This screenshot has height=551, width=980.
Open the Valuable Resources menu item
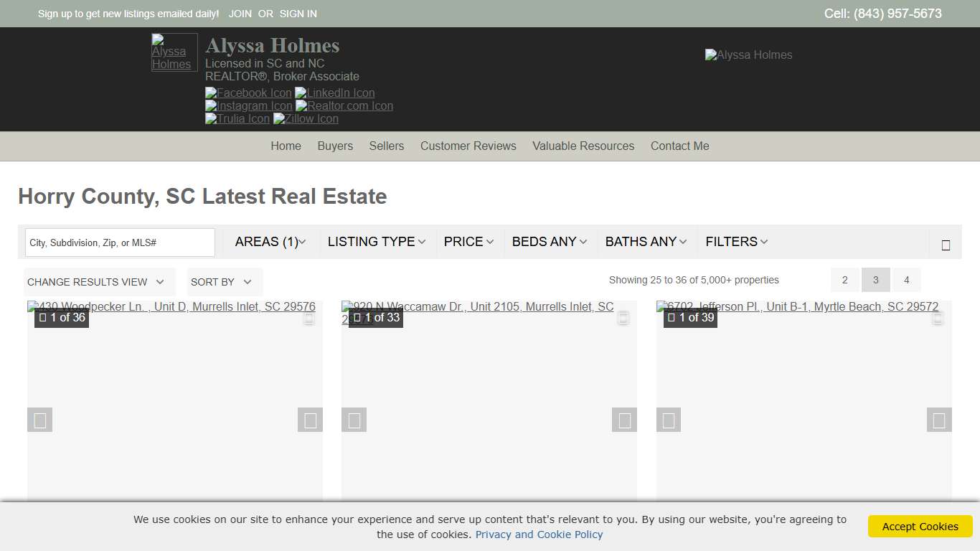583,146
